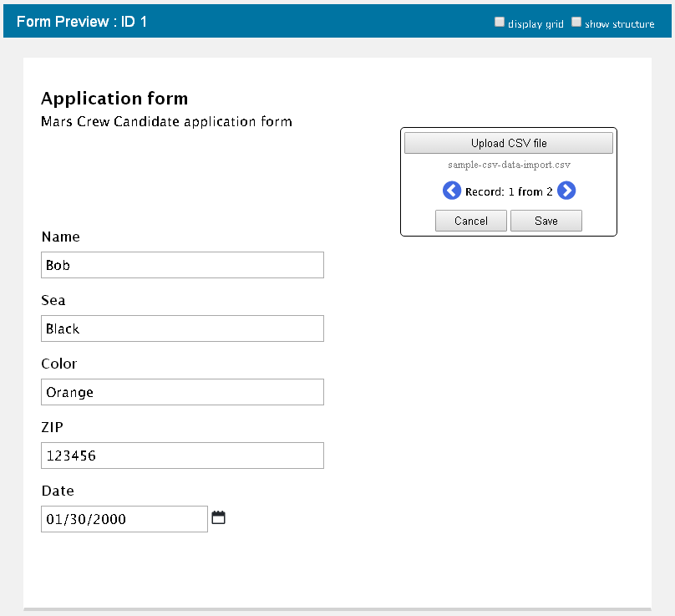Toggle the show structure checkbox

(x=576, y=23)
